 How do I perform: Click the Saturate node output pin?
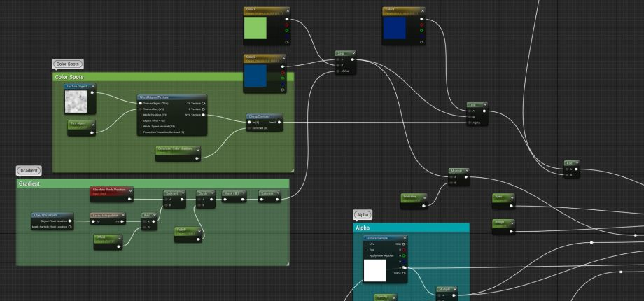tap(278, 199)
